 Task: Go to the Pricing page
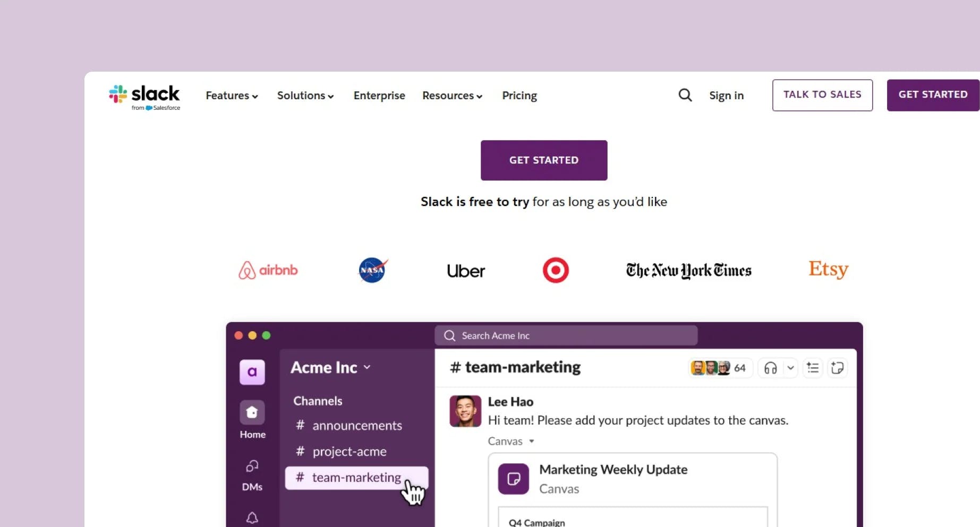coord(519,96)
